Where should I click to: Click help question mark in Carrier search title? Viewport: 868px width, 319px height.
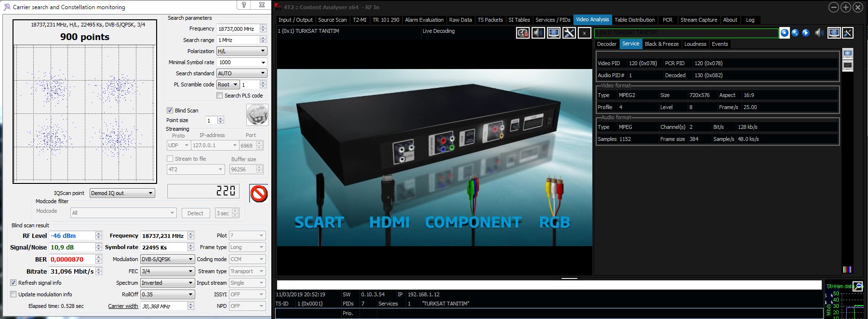[244, 5]
